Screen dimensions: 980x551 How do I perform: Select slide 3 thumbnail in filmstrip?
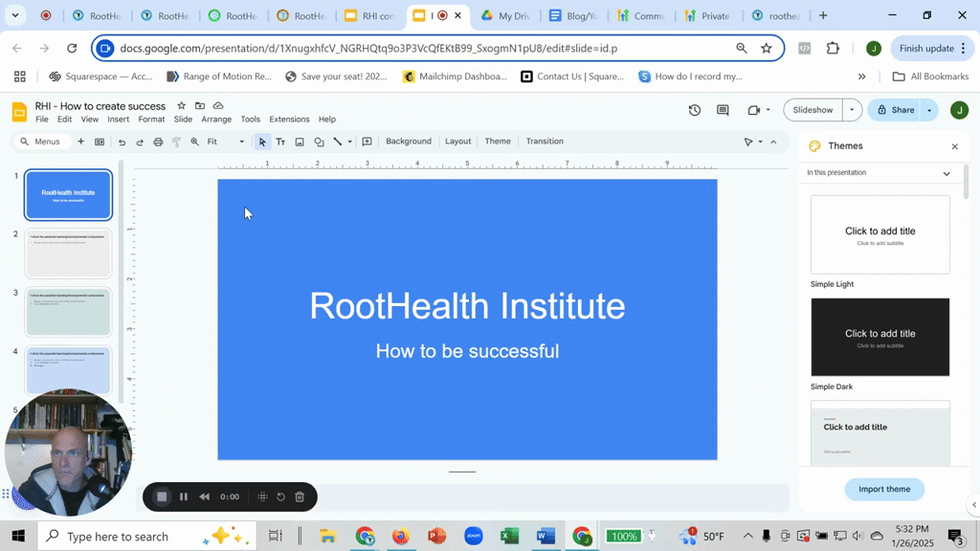point(68,312)
